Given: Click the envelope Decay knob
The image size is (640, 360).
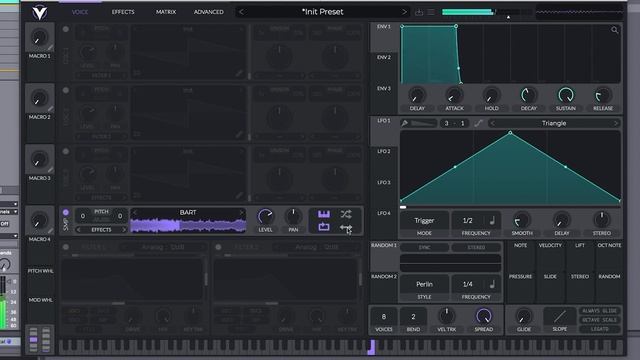Looking at the screenshot, I should tap(529, 96).
